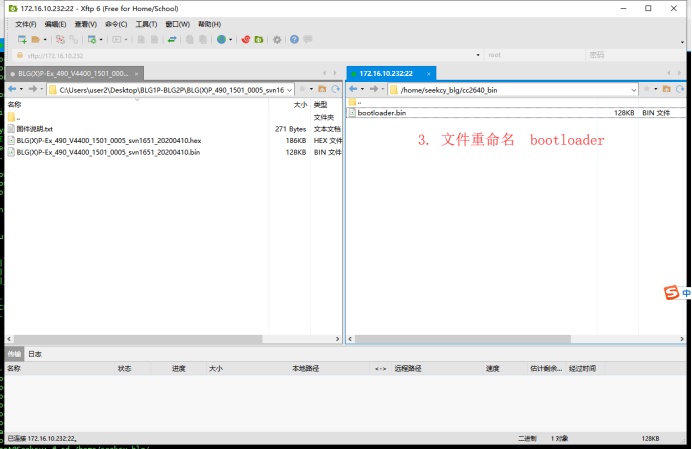The height and width of the screenshot is (449, 692).
Task: Click the remote pane forward arrow
Action: coord(374,89)
